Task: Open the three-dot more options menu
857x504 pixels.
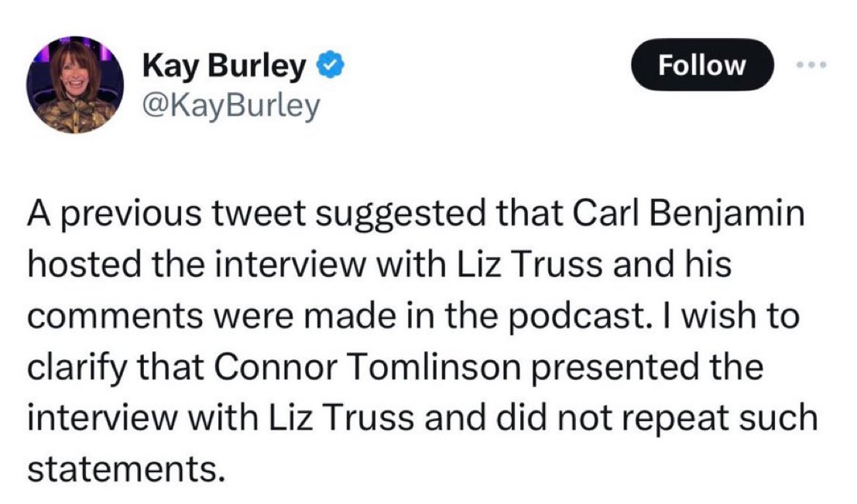Action: [812, 65]
